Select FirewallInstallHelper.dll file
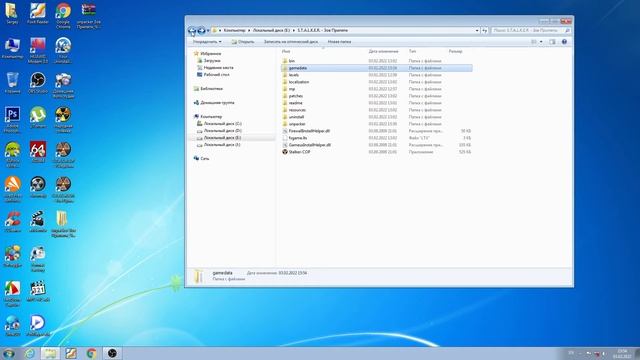Image resolution: width=640 pixels, height=360 pixels. pyautogui.click(x=309, y=131)
